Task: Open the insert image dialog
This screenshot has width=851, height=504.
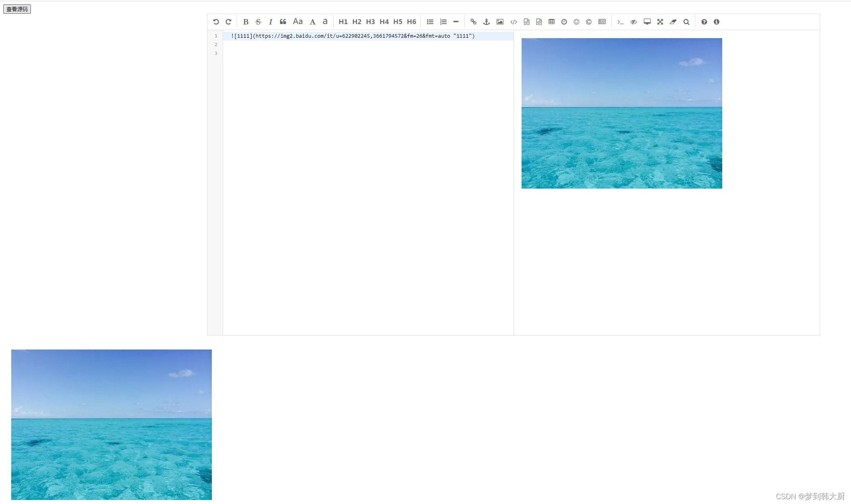Action: (500, 22)
